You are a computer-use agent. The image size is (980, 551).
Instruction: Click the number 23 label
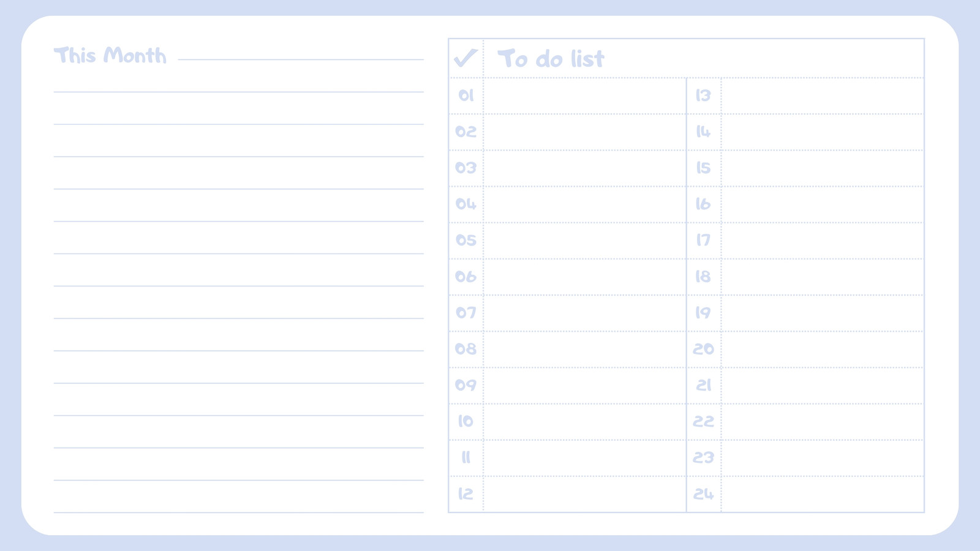coord(703,457)
